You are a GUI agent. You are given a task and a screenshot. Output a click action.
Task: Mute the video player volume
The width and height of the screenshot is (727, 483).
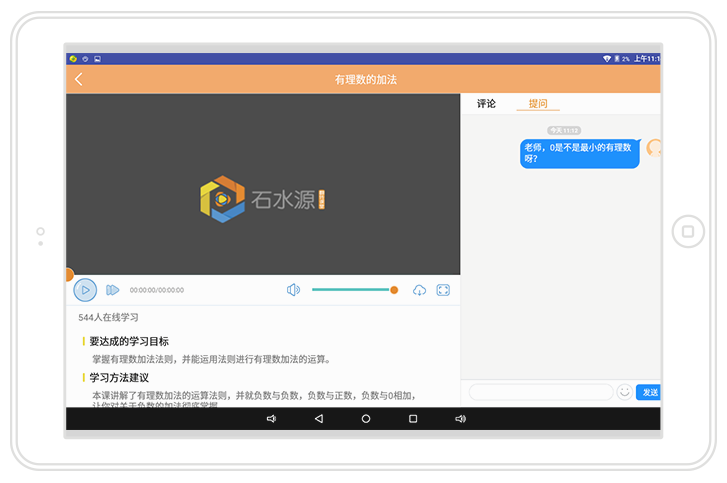coord(293,290)
